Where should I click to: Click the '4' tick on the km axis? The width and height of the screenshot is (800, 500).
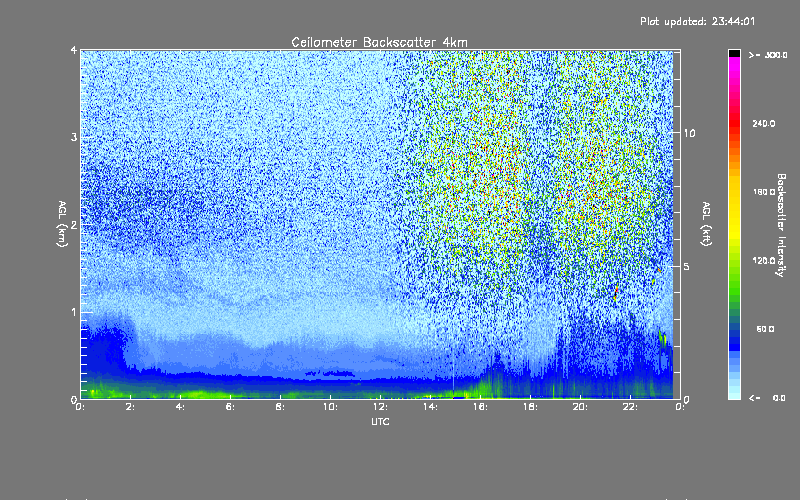pyautogui.click(x=74, y=51)
